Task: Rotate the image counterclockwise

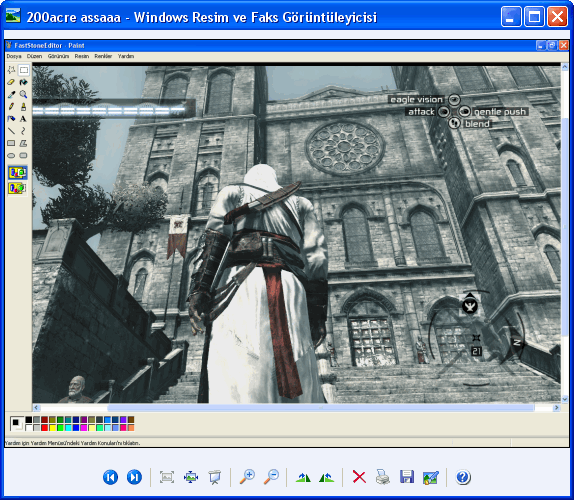Action: 327,477
